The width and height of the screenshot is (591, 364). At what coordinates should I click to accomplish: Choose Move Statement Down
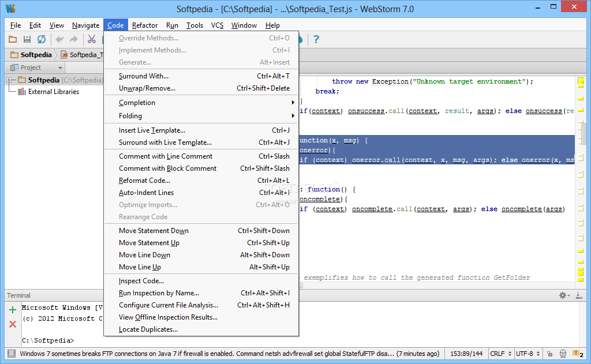click(x=201, y=231)
